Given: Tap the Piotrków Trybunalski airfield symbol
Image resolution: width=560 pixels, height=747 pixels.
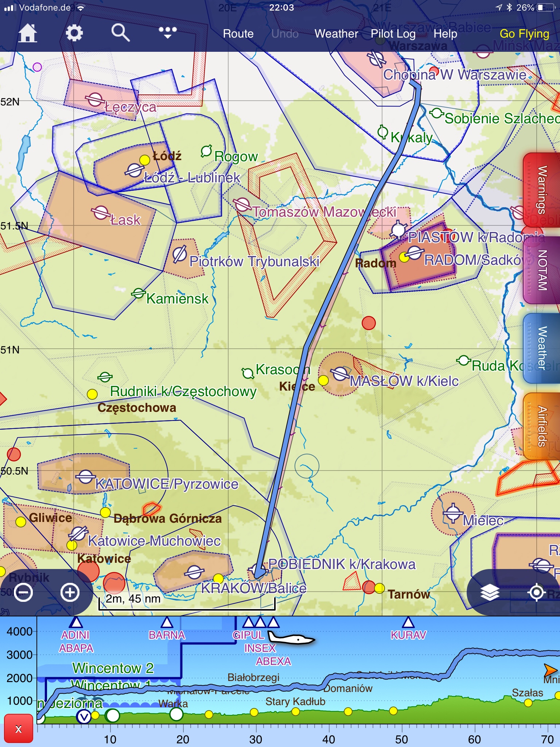Looking at the screenshot, I should pos(180,254).
